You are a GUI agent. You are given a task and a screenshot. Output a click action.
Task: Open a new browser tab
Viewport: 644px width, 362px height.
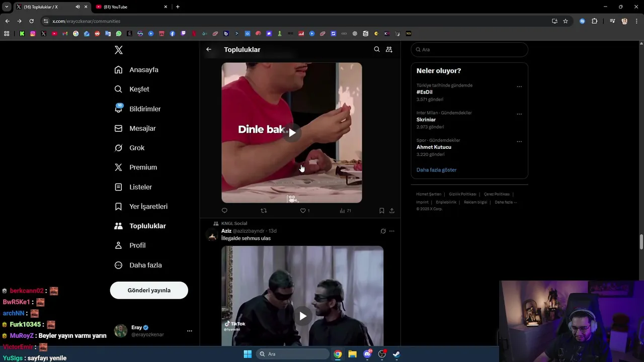tap(178, 7)
